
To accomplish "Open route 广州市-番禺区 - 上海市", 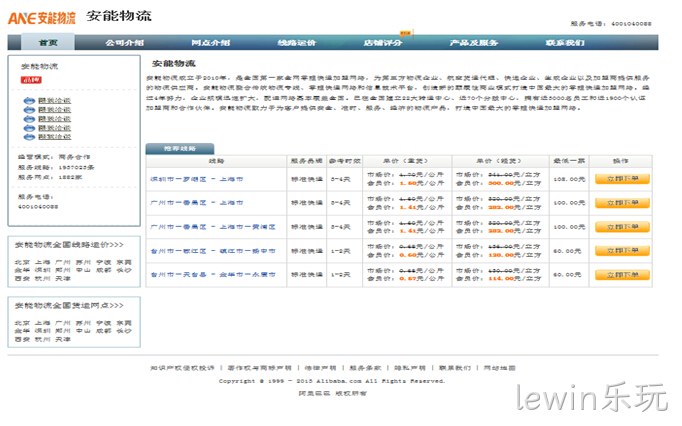I will click(197, 203).
